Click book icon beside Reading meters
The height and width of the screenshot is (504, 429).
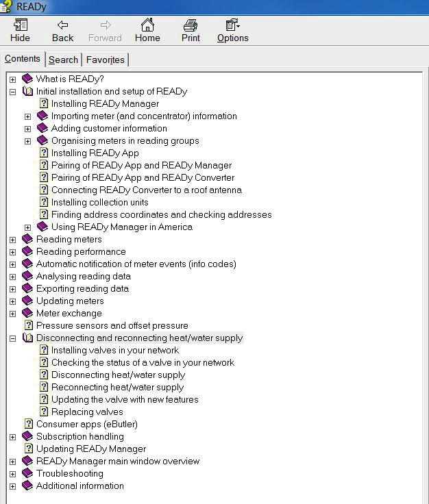[27, 239]
